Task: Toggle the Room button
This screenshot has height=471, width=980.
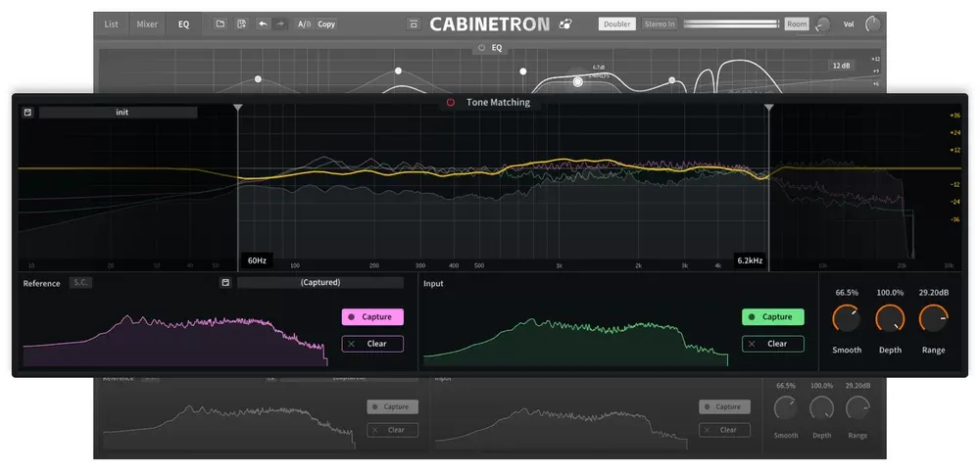Action: (797, 24)
